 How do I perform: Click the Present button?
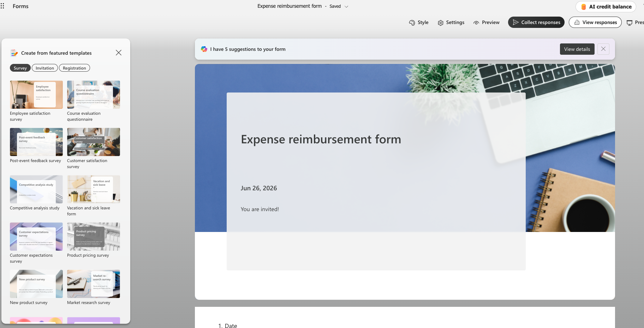[635, 23]
